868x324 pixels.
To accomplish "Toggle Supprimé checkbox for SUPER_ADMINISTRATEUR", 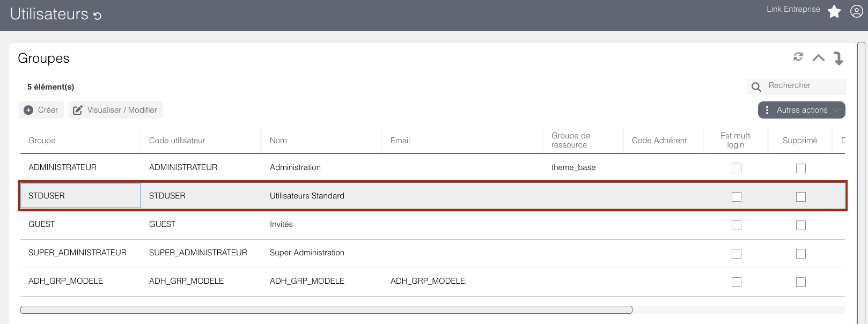I will [801, 254].
